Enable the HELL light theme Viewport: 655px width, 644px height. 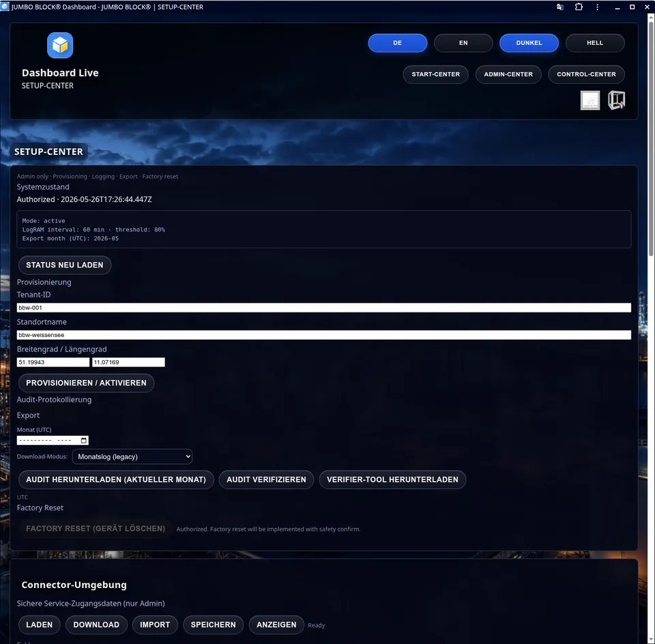click(595, 43)
